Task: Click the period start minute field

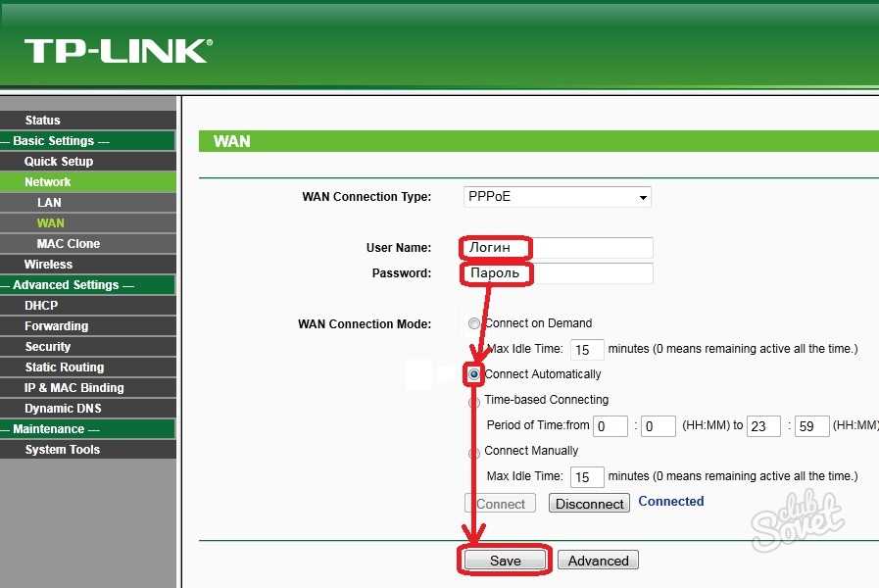Action: pos(659,426)
